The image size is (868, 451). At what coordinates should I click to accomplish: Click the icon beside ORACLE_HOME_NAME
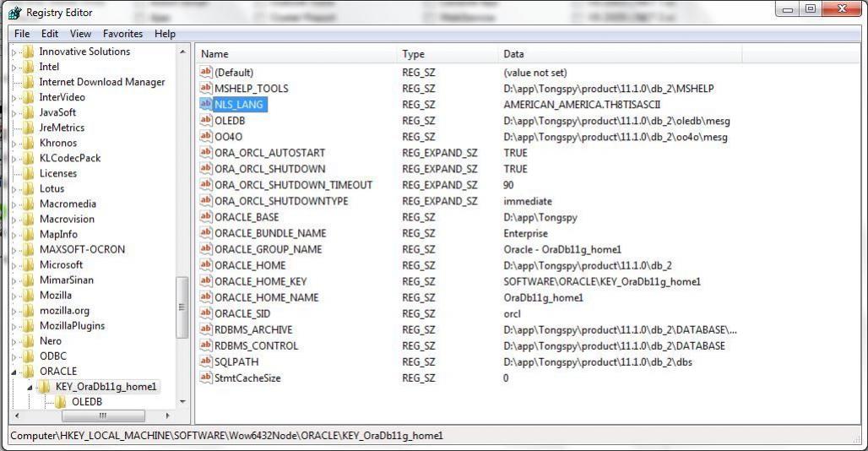click(206, 296)
